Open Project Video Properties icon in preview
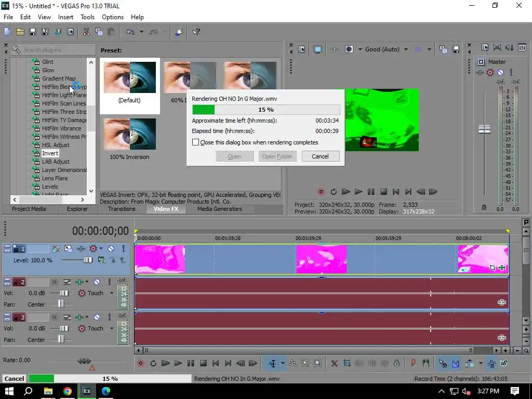Image resolution: width=532 pixels, height=399 pixels. click(x=302, y=49)
